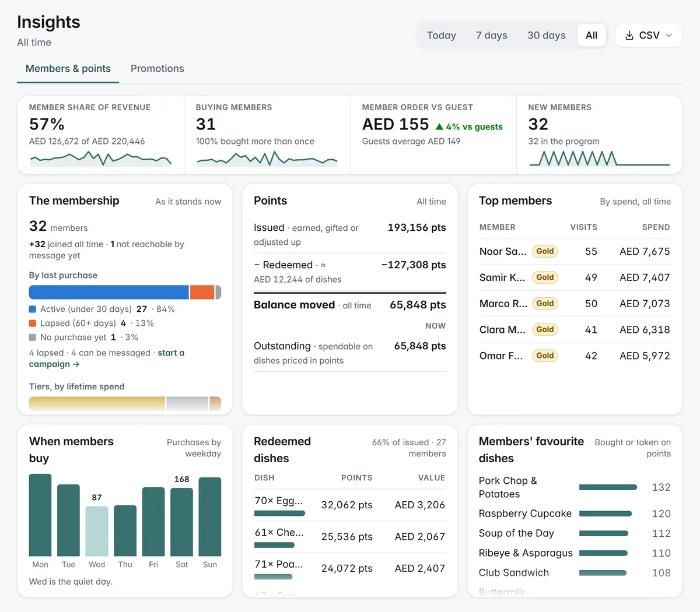Open member Noor Sa... row
Viewport: 700px width, 612px height.
tap(575, 251)
